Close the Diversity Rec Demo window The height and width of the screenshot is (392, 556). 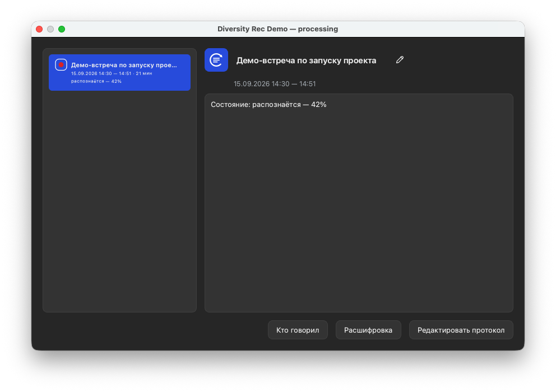[x=39, y=29]
